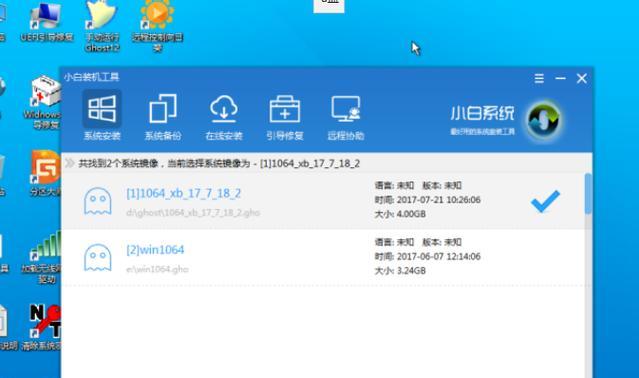Open 分区大师 orange desktop icon
Image resolution: width=639 pixels, height=378 pixels.
click(46, 173)
